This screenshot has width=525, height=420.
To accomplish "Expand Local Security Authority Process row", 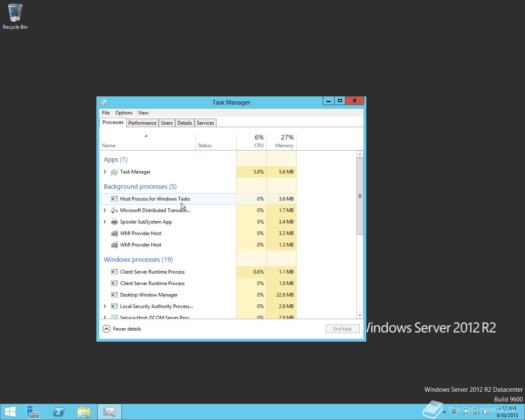I will [105, 306].
